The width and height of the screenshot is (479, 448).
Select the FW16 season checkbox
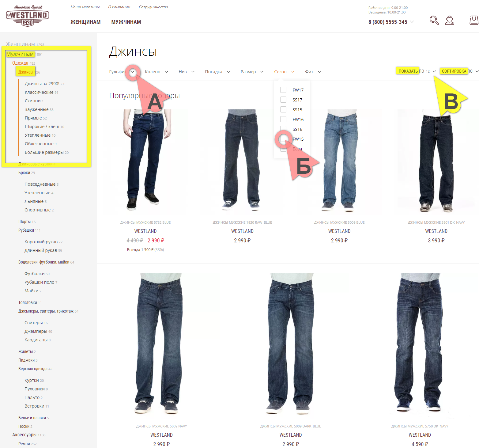pos(283,119)
